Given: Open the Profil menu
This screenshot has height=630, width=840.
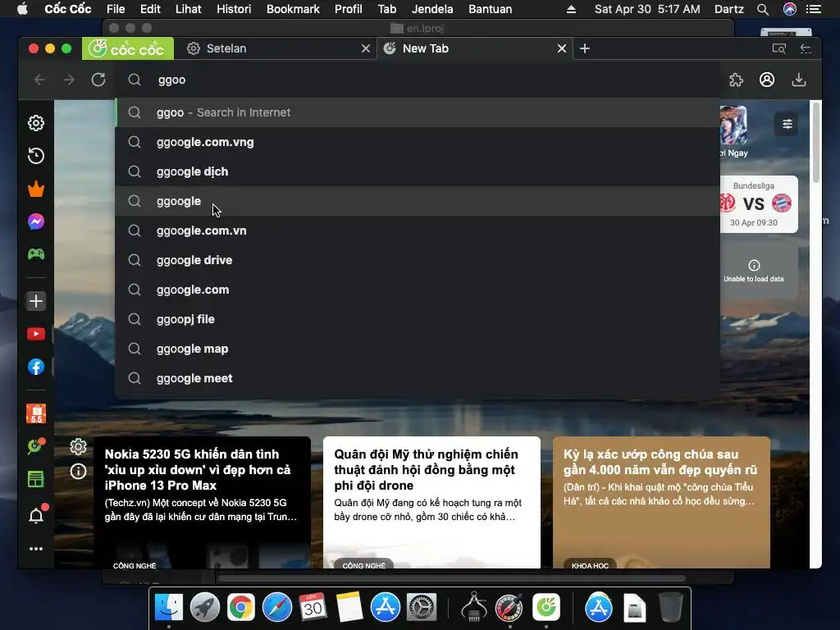Looking at the screenshot, I should tap(348, 9).
